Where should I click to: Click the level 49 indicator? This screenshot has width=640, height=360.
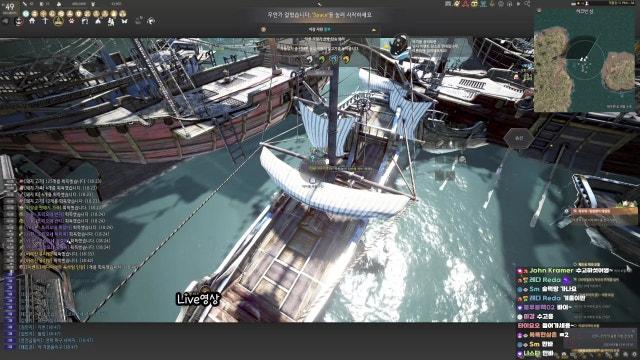pos(9,7)
